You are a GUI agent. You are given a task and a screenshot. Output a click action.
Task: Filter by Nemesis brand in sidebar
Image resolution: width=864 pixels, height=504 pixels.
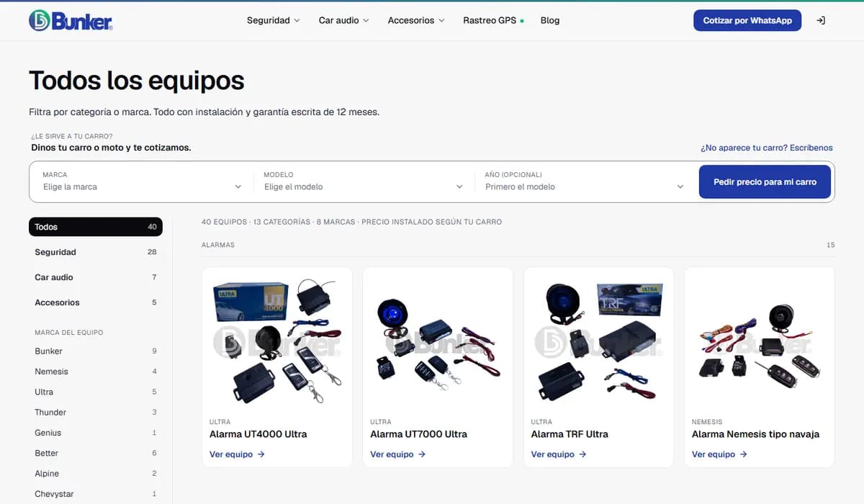[x=96, y=372]
